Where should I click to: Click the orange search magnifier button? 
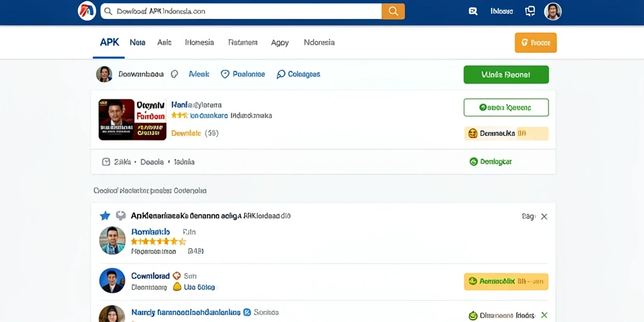(393, 11)
